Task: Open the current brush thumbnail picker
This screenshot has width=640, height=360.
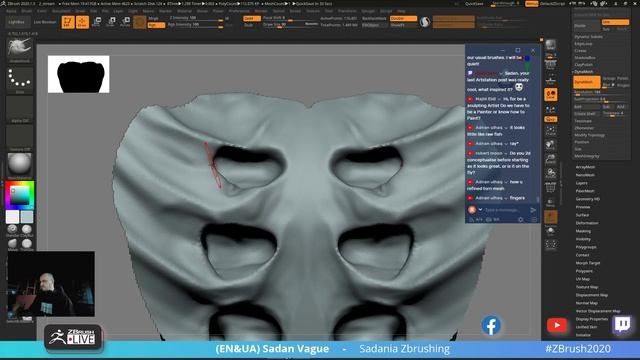Action: (x=19, y=49)
